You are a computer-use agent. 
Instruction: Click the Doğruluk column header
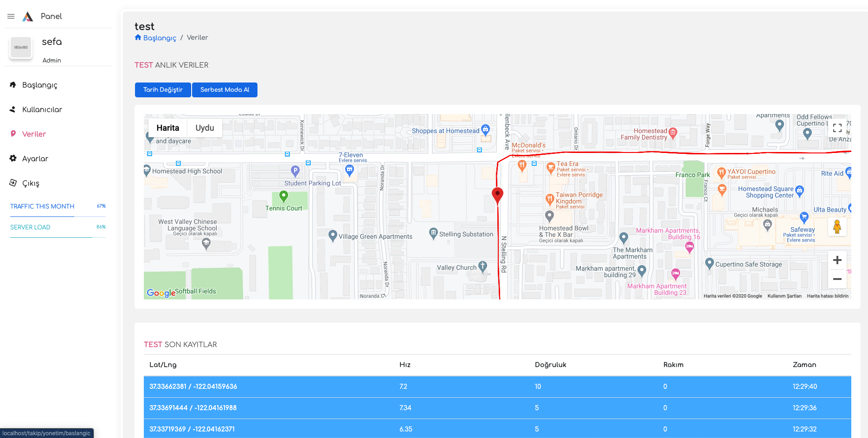[x=551, y=365]
